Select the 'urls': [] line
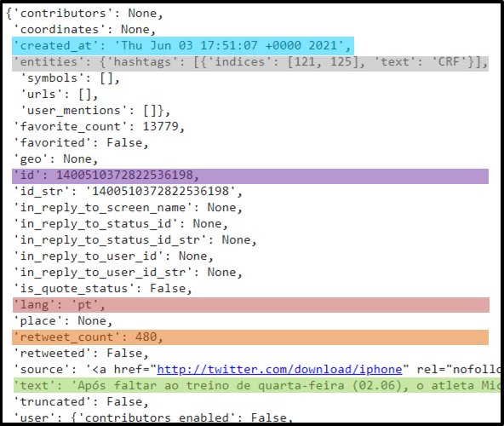The width and height of the screenshot is (504, 426). [x=59, y=95]
